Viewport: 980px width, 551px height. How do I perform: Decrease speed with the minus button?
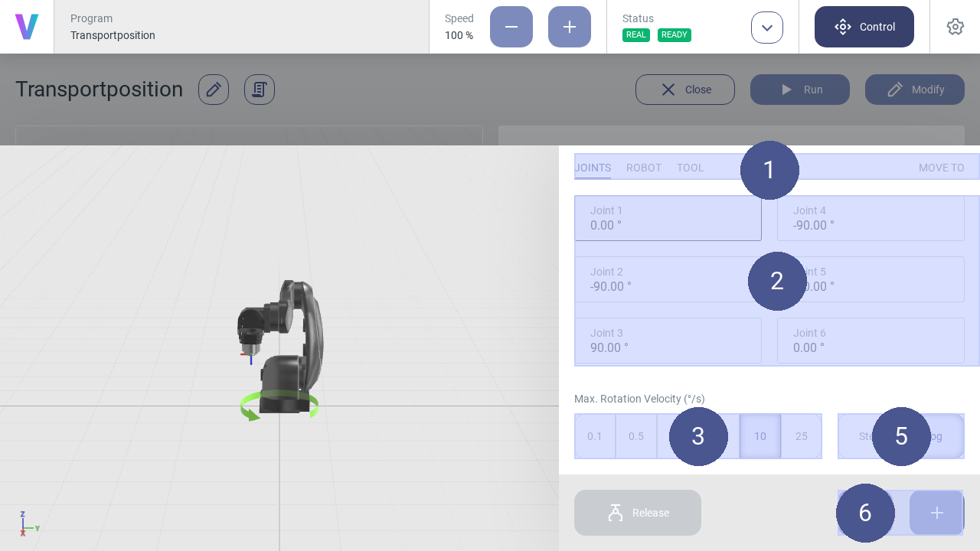pyautogui.click(x=511, y=27)
